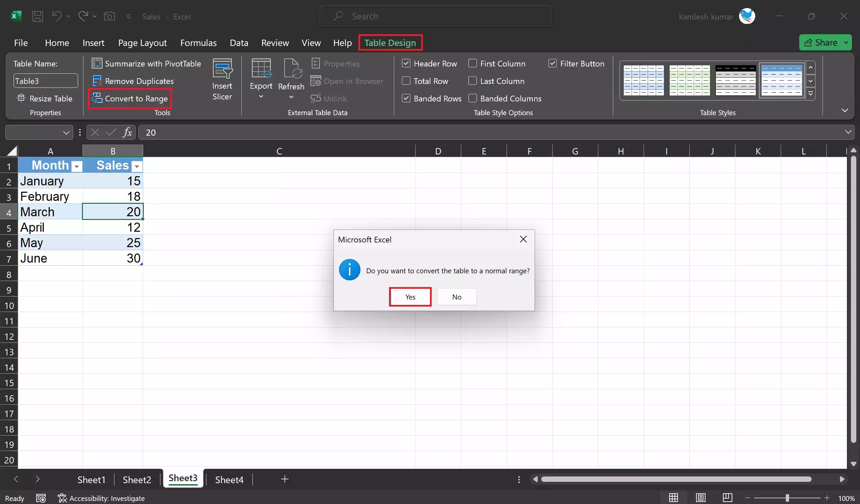Image resolution: width=860 pixels, height=504 pixels.
Task: Expand the Table Styles gallery
Action: point(811,93)
